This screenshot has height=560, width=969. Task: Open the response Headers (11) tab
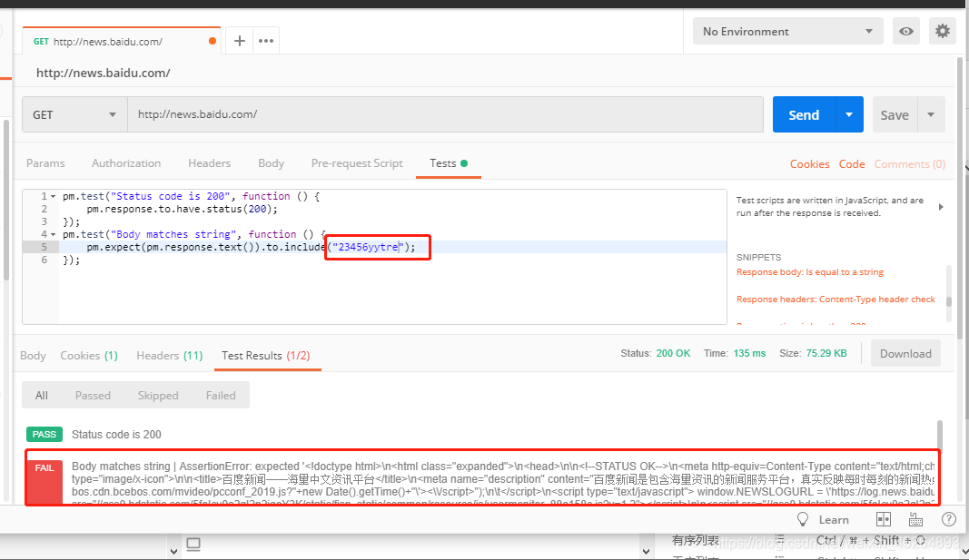click(169, 356)
